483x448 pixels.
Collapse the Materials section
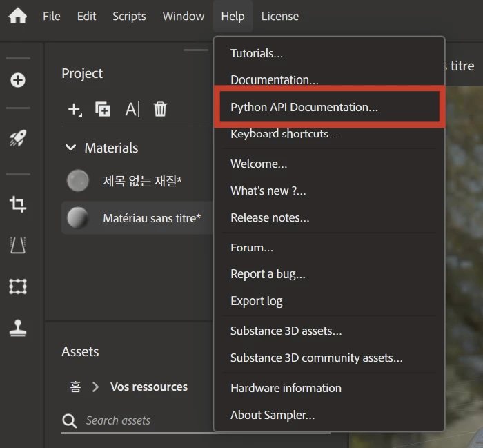click(70, 147)
